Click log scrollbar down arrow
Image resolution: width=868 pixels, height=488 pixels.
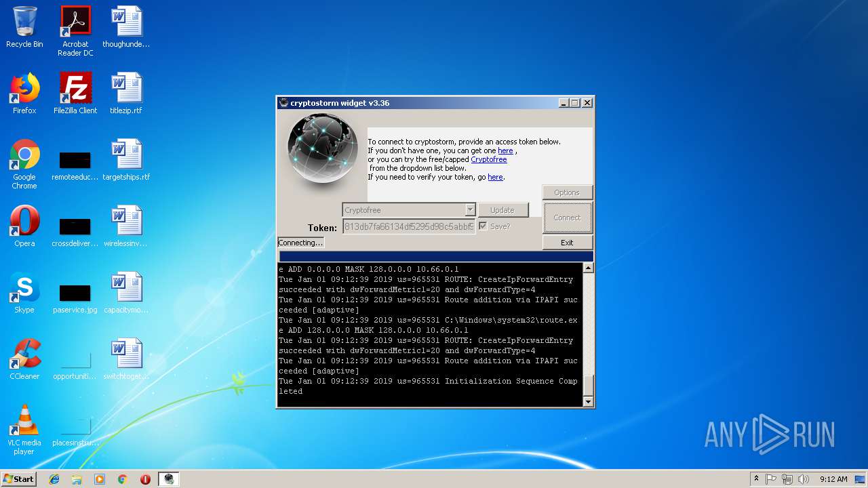point(588,401)
